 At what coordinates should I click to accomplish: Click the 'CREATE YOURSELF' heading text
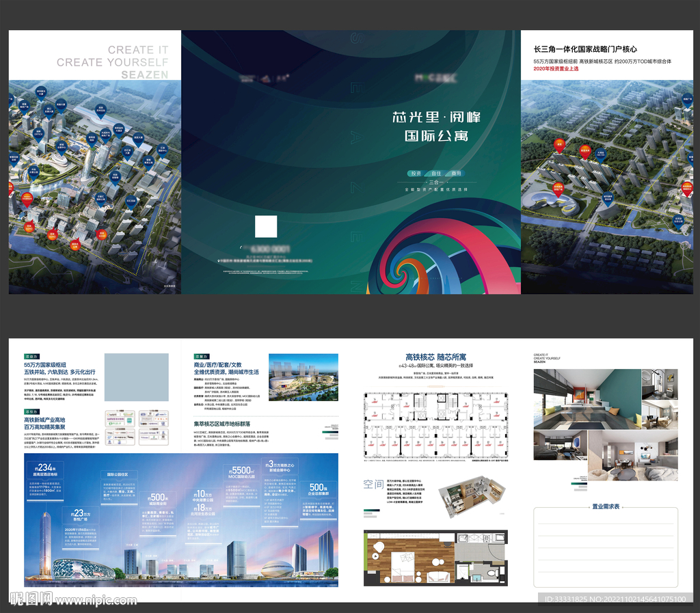pos(113,62)
